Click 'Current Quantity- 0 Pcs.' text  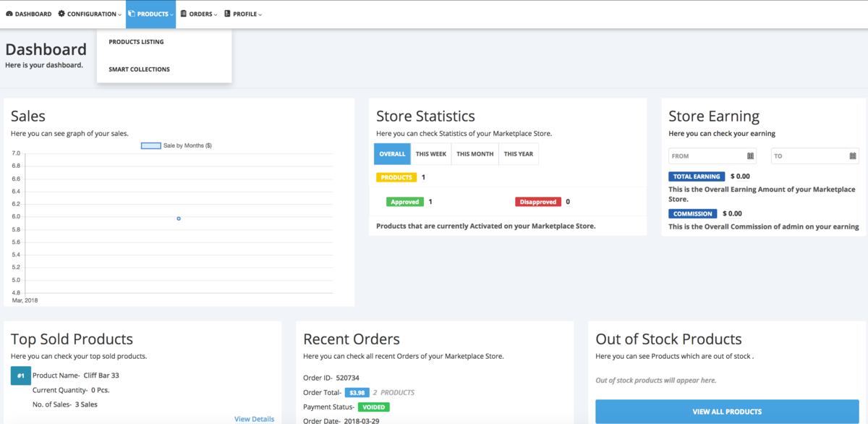tap(71, 390)
